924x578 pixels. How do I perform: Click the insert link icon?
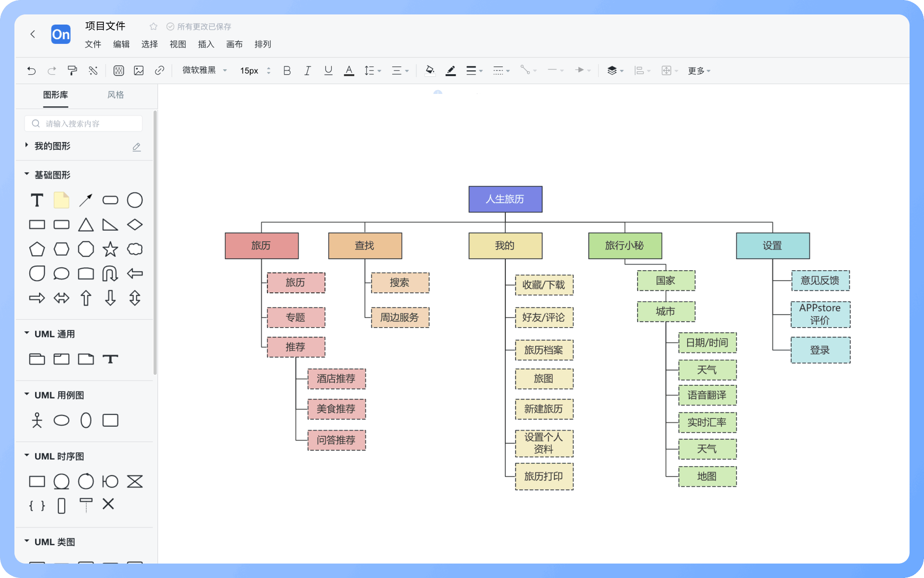click(x=159, y=71)
